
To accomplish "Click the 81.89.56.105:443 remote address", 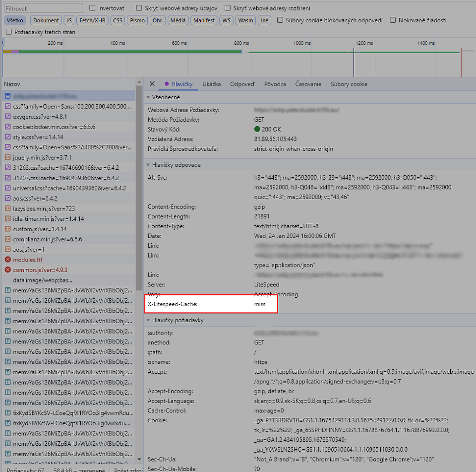I will click(x=275, y=139).
